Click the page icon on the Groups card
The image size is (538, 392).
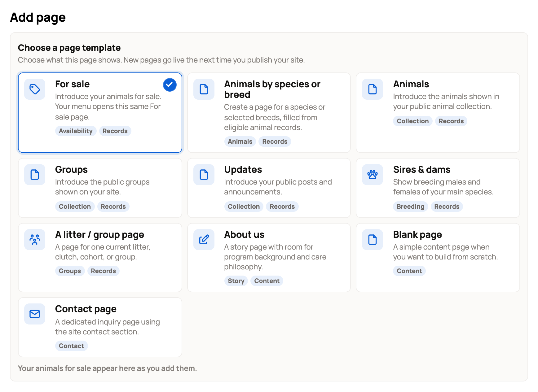point(35,175)
